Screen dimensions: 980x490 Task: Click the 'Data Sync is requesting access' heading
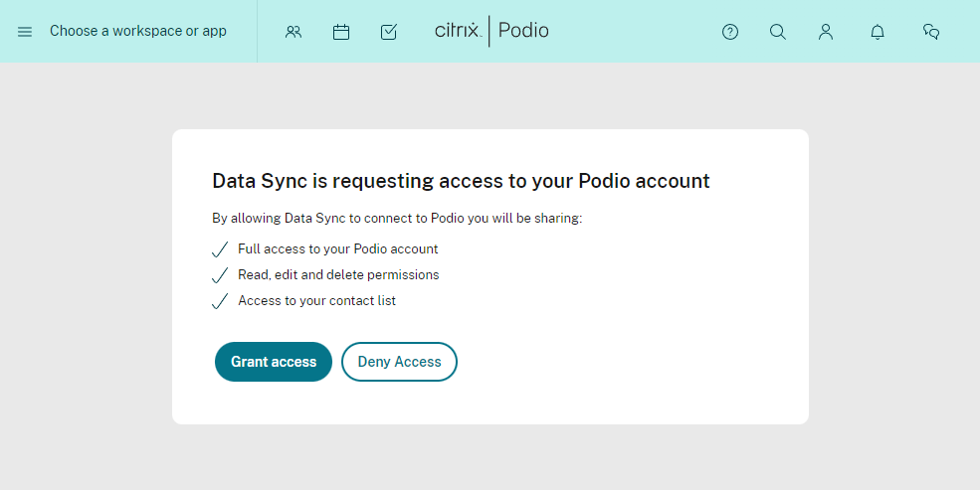(461, 181)
